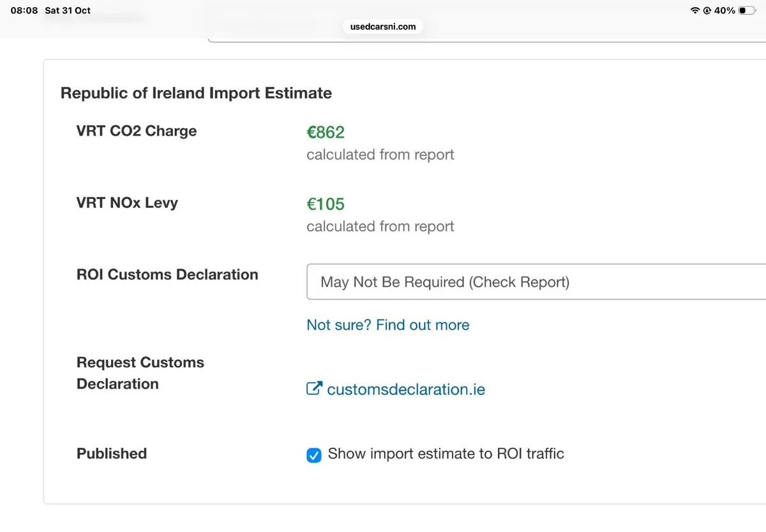Tap the 08:08 clock in status bar

click(24, 11)
